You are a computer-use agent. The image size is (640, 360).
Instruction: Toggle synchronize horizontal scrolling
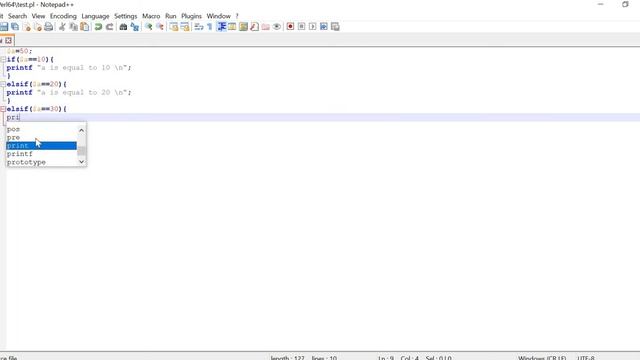pos(185,27)
